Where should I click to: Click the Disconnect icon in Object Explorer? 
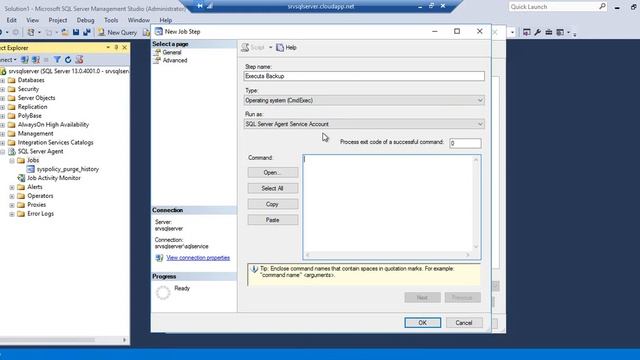coord(36,60)
